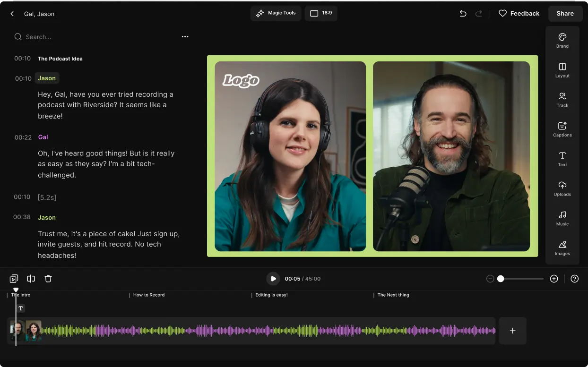Open the Music panel
This screenshot has height=367, width=588.
point(562,218)
